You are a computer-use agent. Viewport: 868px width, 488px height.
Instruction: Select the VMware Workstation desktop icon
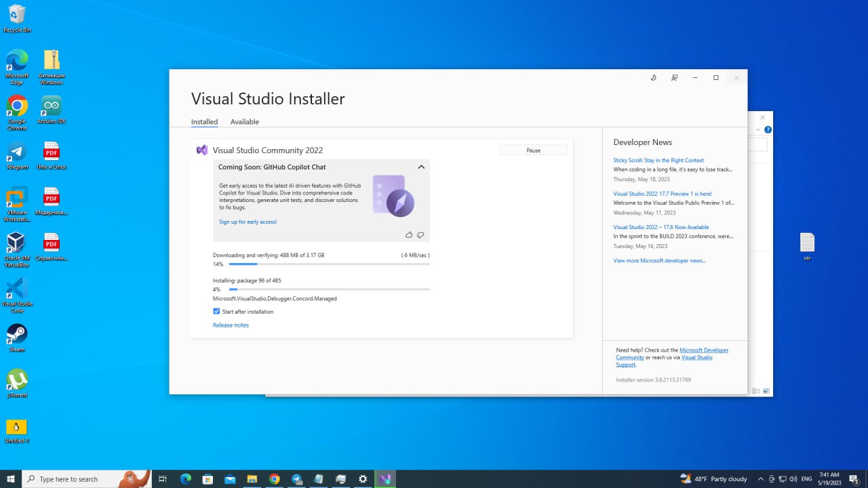pos(17,204)
